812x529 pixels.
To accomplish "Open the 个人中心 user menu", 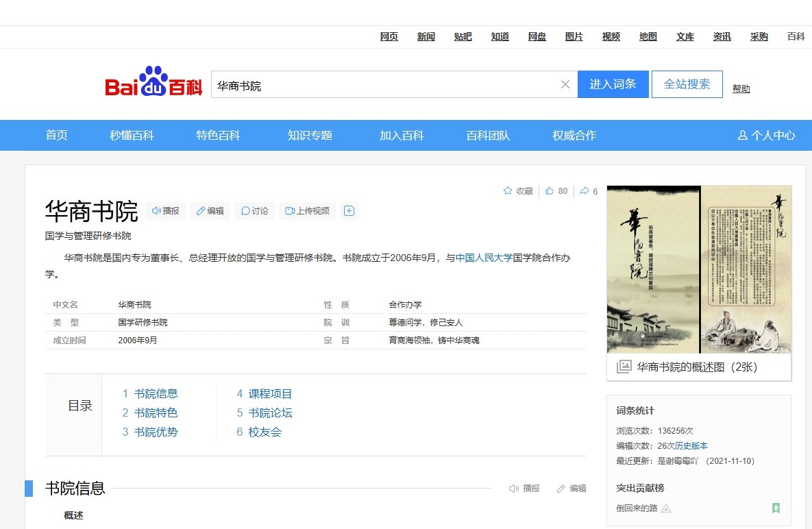I will (x=766, y=136).
